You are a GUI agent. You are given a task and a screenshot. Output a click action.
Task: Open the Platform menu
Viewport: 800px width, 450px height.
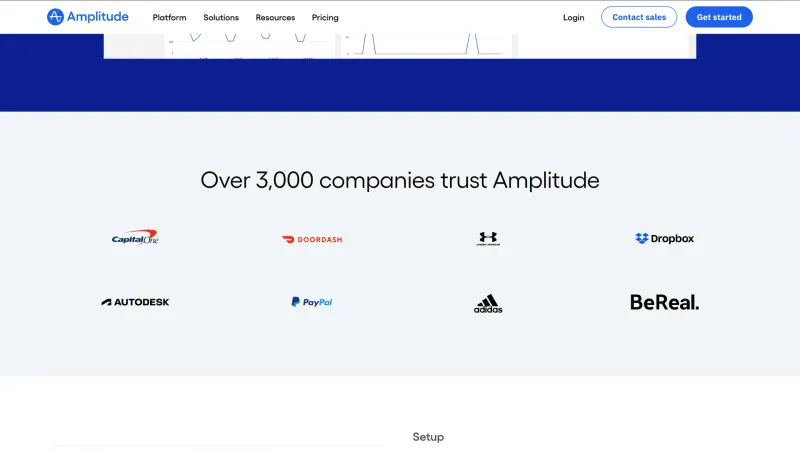tap(169, 17)
